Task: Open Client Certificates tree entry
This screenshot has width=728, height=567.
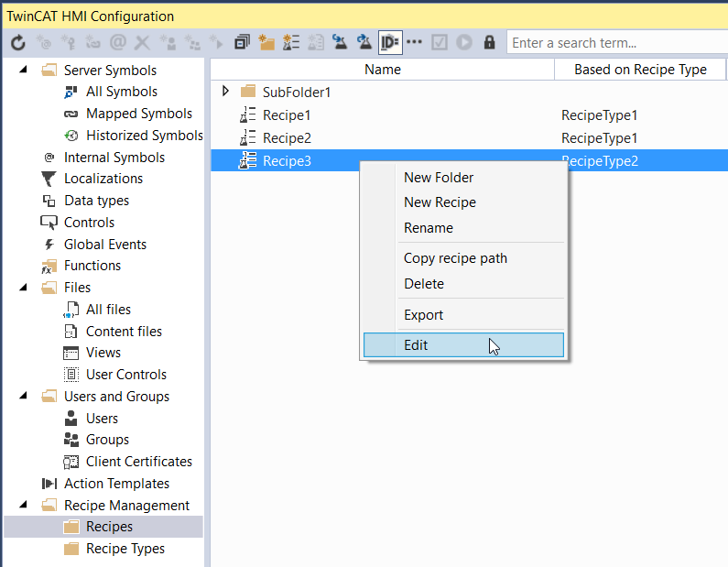Action: [x=139, y=462]
